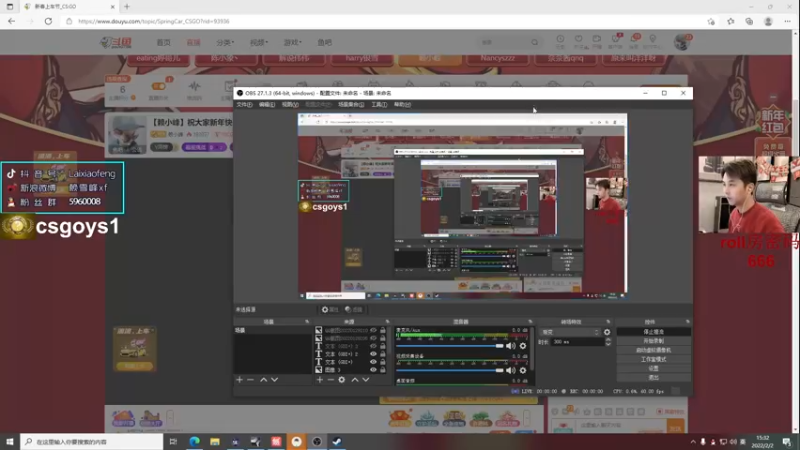Screen dimensions: 800x450
Task: Click the 开始录制 start recording button
Action: pos(654,341)
